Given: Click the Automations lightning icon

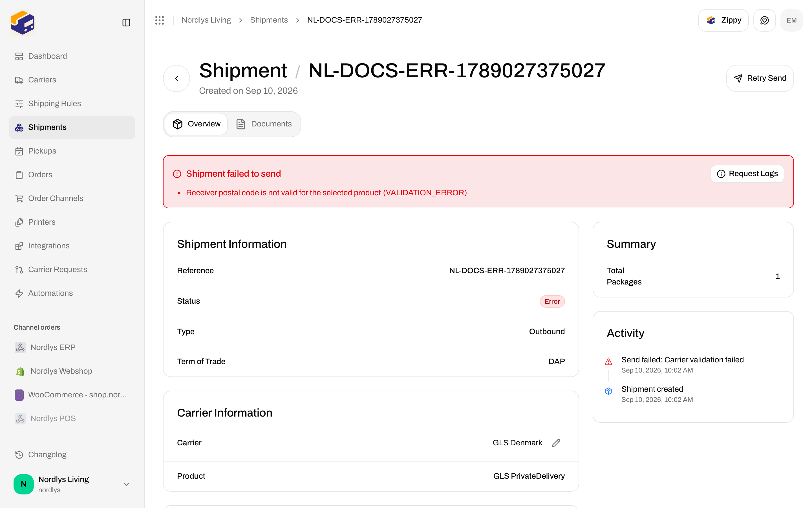Looking at the screenshot, I should pos(19,293).
